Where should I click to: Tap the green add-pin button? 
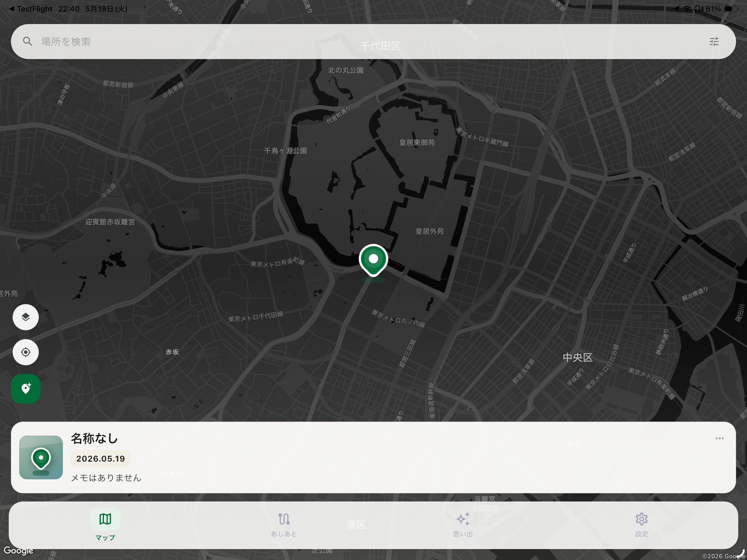pyautogui.click(x=26, y=389)
